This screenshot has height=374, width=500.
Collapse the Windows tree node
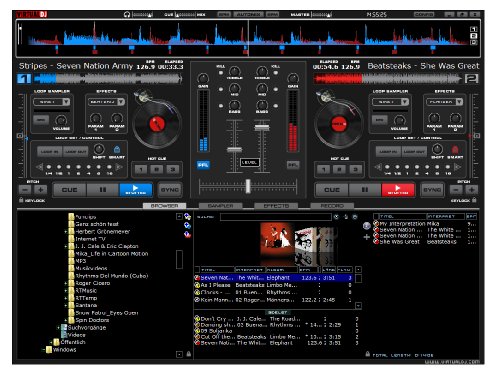tap(43, 349)
